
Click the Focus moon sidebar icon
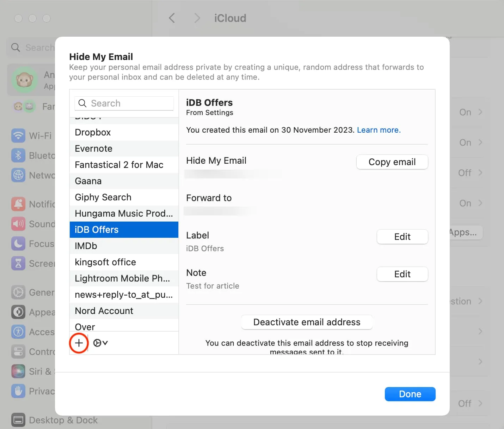18,243
